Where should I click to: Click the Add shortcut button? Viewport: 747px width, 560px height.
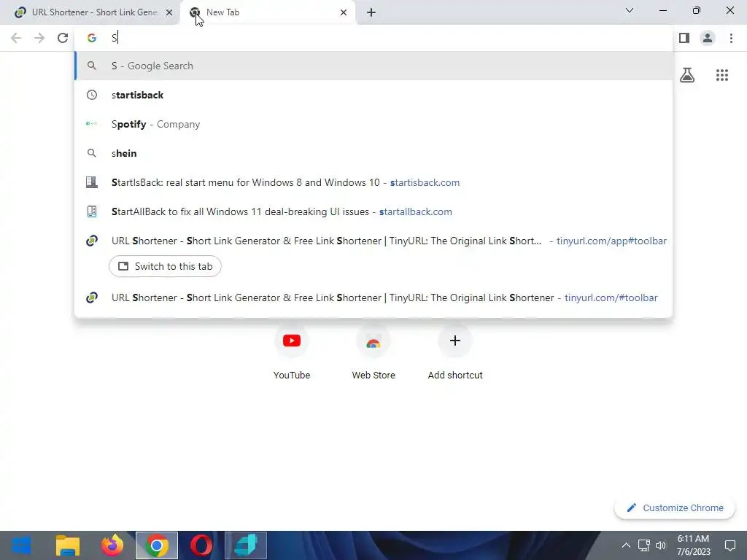455,352
